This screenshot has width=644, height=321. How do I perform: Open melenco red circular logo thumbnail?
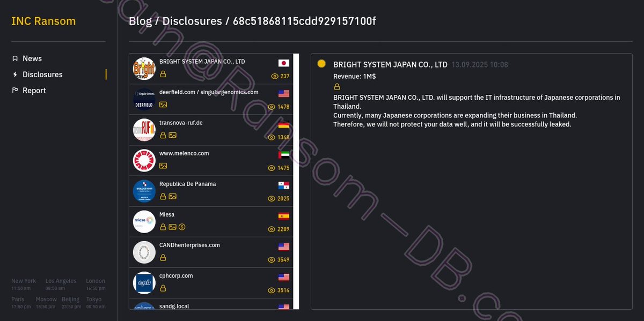tap(144, 160)
